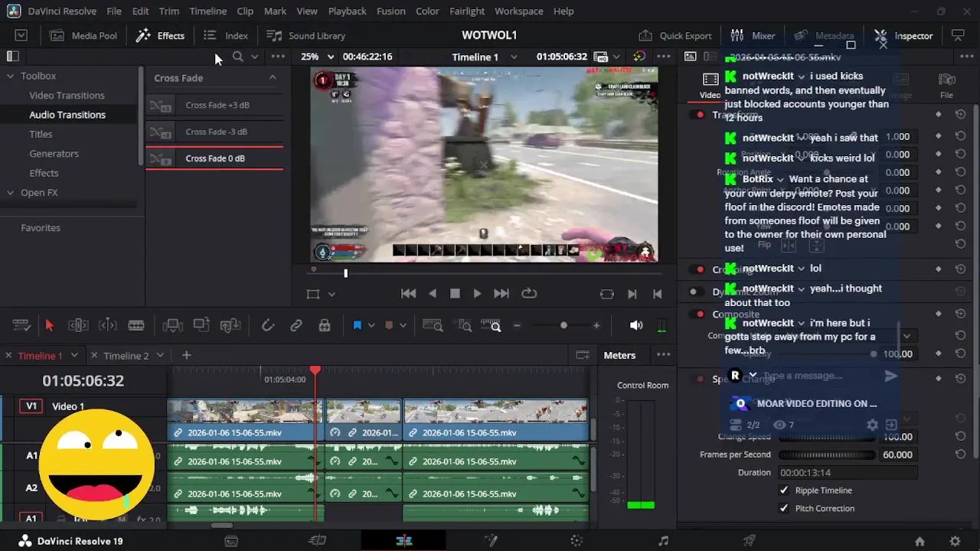980x551 pixels.
Task: Select Generators in Toolbox
Action: (x=54, y=153)
